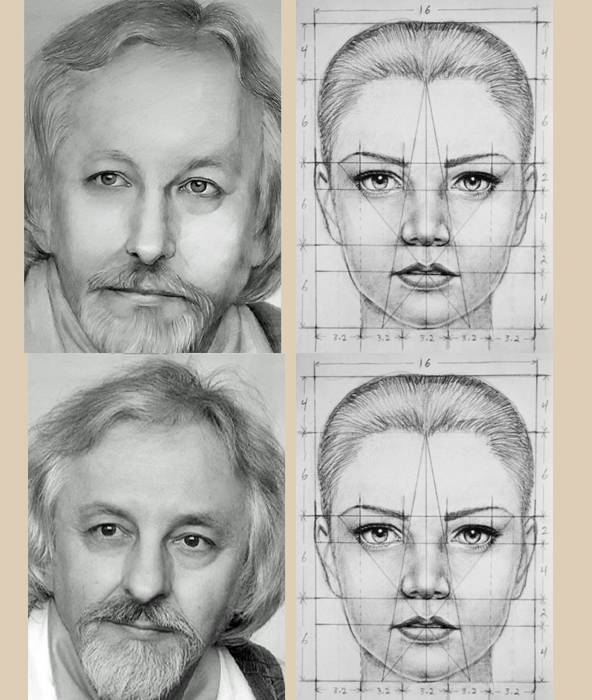Select the lower bearded man photo portrait
The height and width of the screenshot is (700, 592).
click(157, 527)
